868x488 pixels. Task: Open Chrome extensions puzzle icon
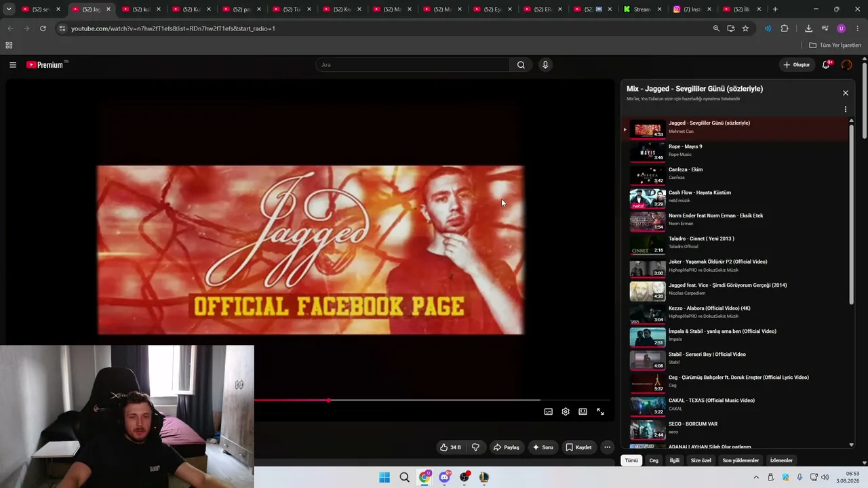(785, 28)
